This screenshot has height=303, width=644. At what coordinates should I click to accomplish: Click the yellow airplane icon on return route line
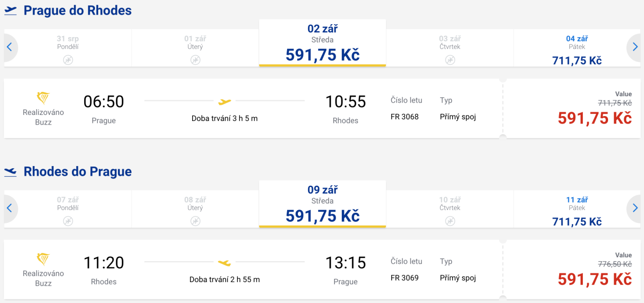pyautogui.click(x=224, y=262)
